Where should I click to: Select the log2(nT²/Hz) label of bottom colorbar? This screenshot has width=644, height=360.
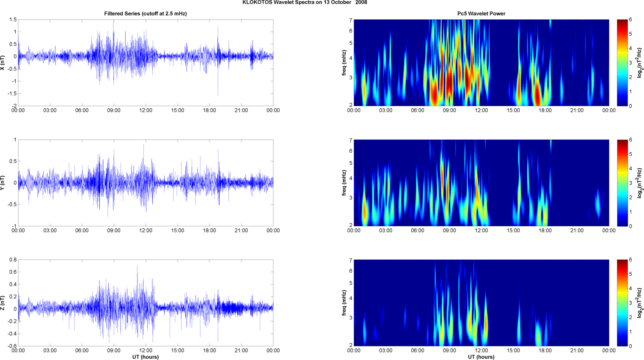click(640, 303)
